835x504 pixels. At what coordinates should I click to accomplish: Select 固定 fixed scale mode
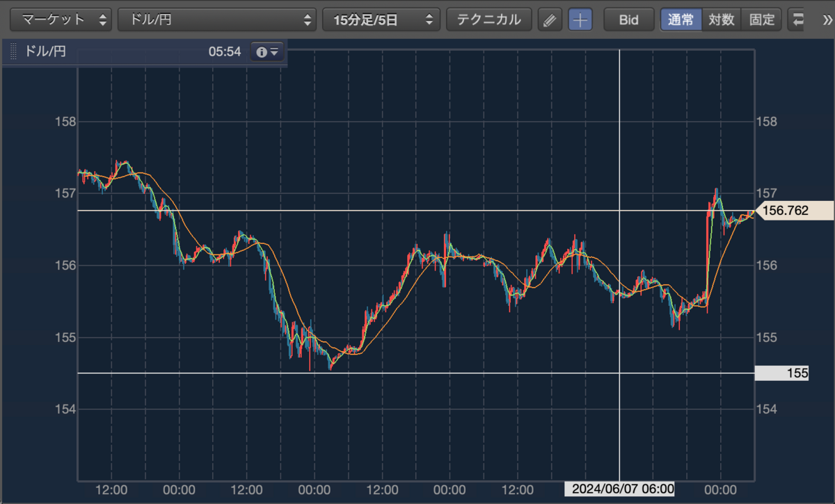click(762, 19)
